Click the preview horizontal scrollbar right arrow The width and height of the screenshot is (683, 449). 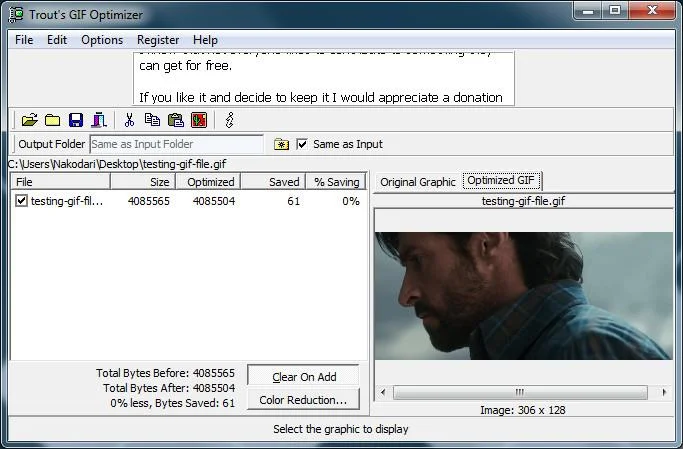tap(664, 392)
